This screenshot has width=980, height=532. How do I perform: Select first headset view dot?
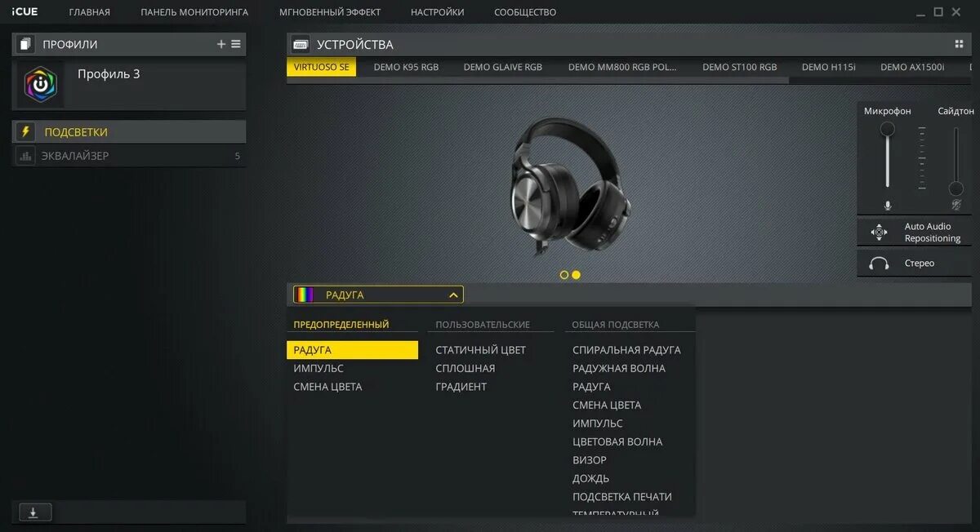pyautogui.click(x=563, y=275)
